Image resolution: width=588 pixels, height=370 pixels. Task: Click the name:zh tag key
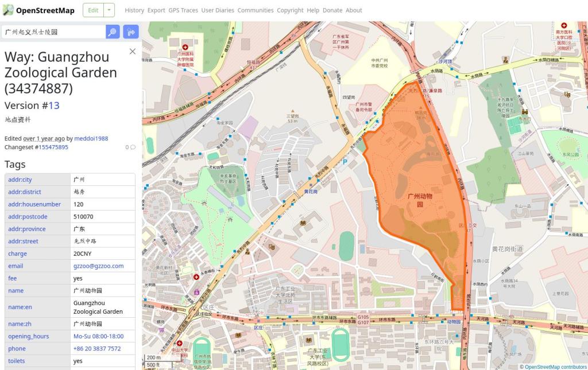coord(20,324)
